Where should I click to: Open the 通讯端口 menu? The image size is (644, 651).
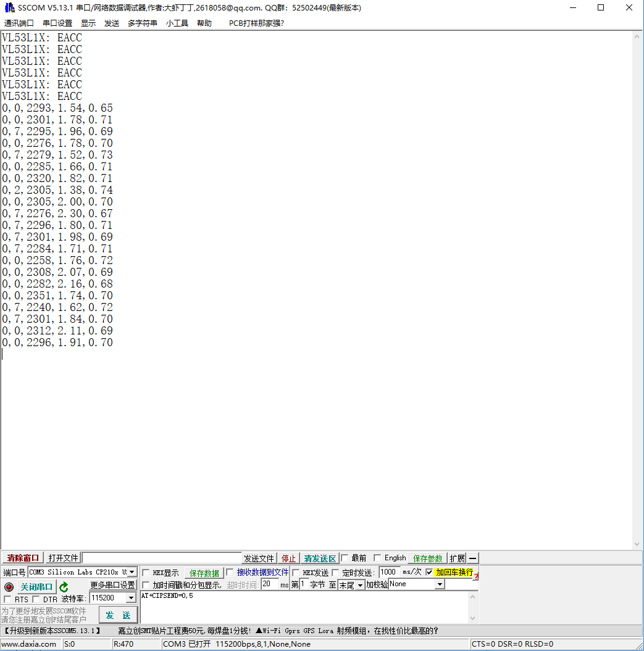click(19, 23)
